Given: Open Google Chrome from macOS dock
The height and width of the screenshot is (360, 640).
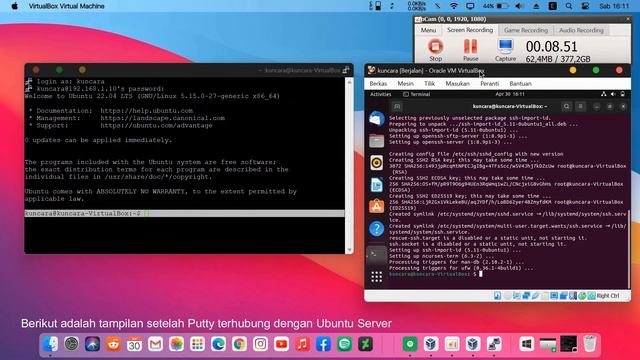Looking at the screenshot, I should [x=239, y=344].
